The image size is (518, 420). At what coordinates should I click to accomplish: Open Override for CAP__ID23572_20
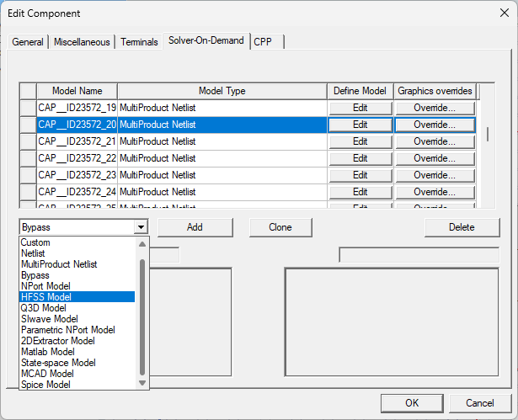435,125
